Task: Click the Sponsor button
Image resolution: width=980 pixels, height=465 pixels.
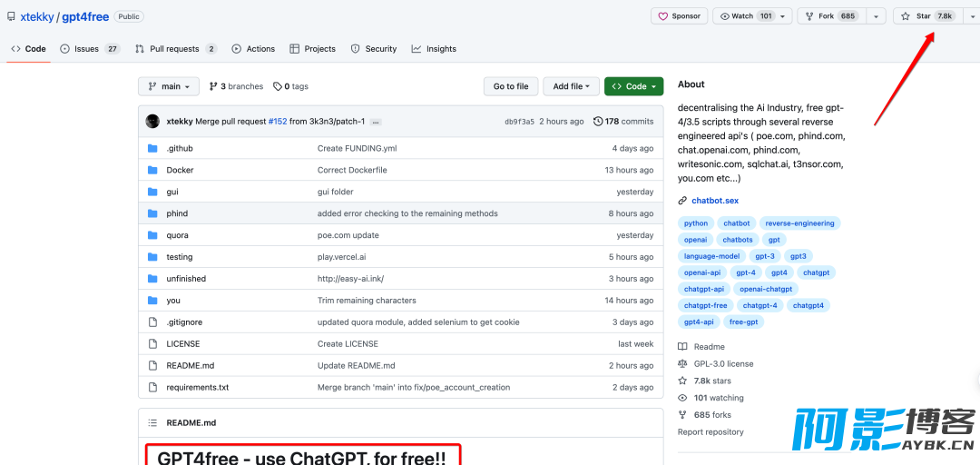Action: click(x=680, y=16)
